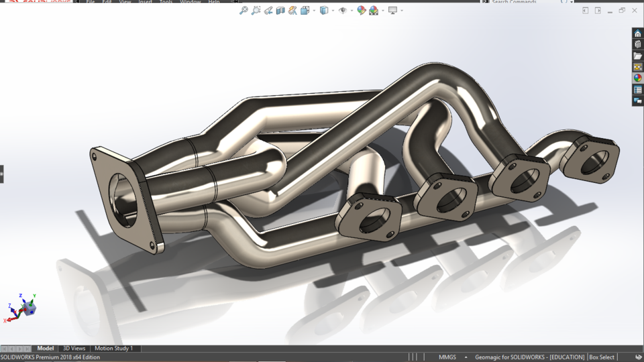Click the MMGS unit system text
The height and width of the screenshot is (362, 644).
[447, 357]
